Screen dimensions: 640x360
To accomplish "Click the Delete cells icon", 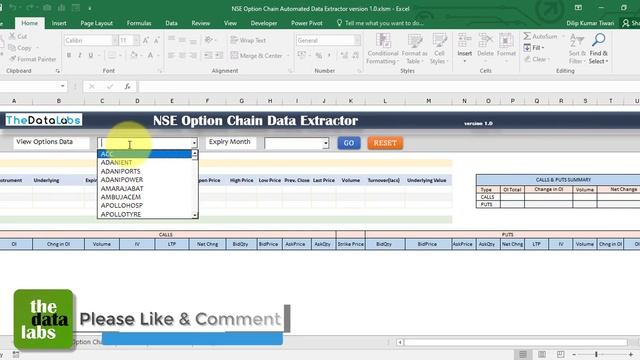I will (x=485, y=41).
